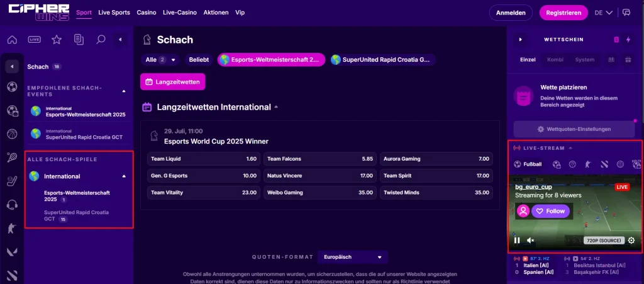Click Anmelden button

[x=511, y=13]
